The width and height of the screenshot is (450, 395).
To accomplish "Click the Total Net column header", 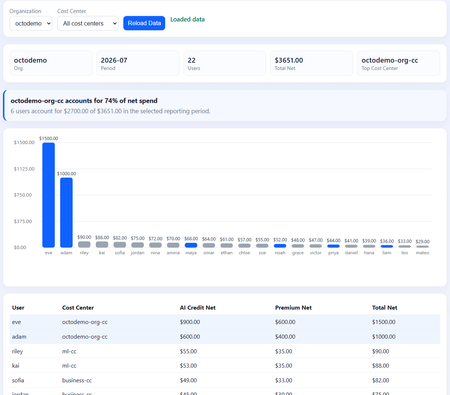I will click(x=384, y=308).
